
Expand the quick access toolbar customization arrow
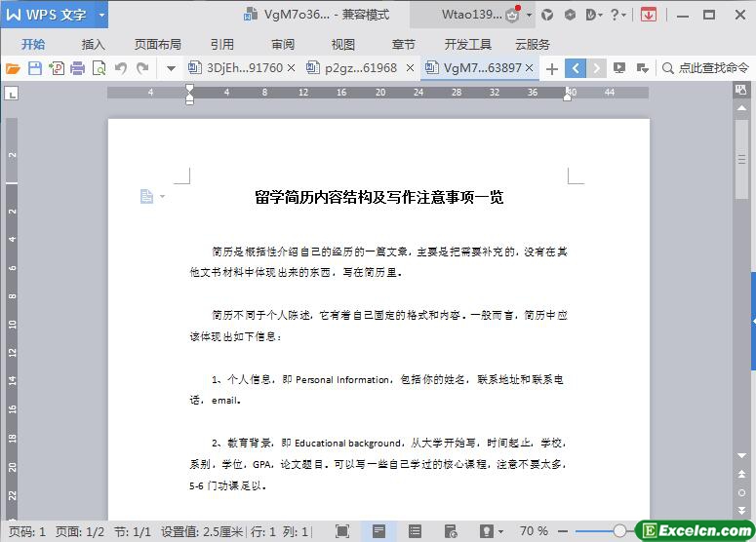171,68
